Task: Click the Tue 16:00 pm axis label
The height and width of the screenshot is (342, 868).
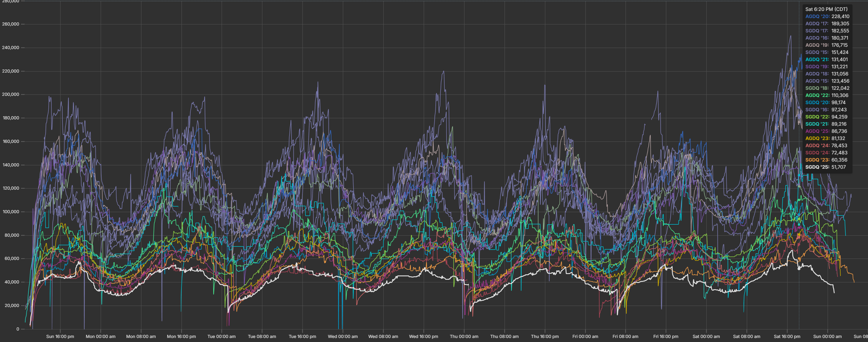Action: point(302,336)
